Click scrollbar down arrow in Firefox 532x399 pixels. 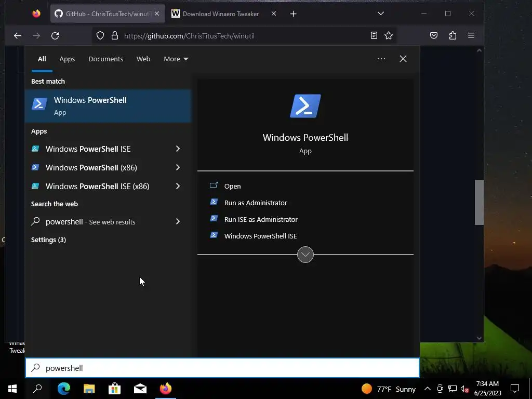[479, 338]
